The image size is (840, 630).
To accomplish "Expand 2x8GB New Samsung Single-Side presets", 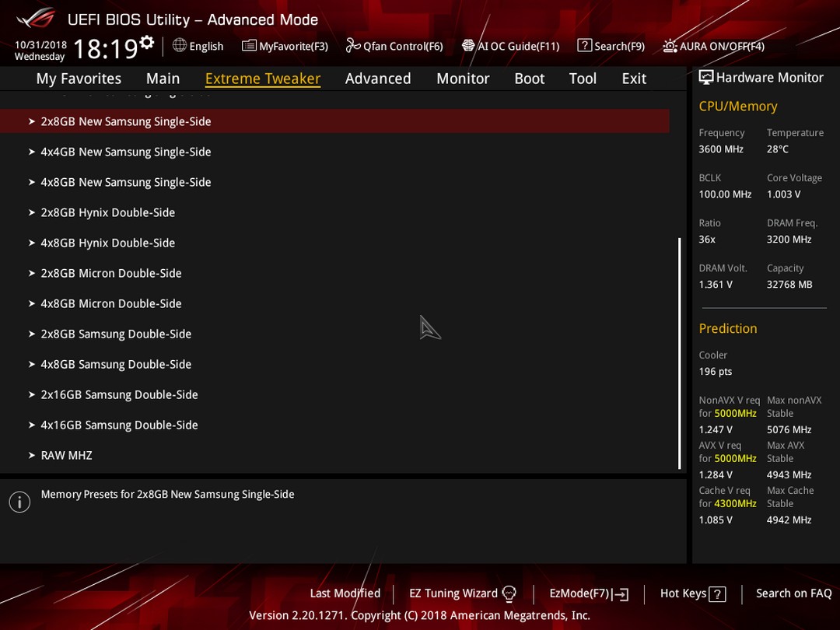I will click(x=334, y=121).
